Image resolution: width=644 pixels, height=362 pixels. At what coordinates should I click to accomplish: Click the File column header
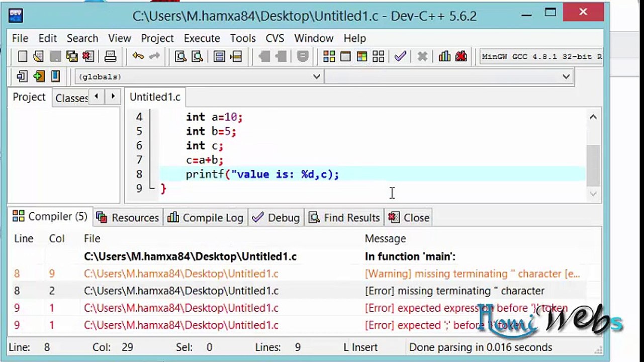coord(92,239)
